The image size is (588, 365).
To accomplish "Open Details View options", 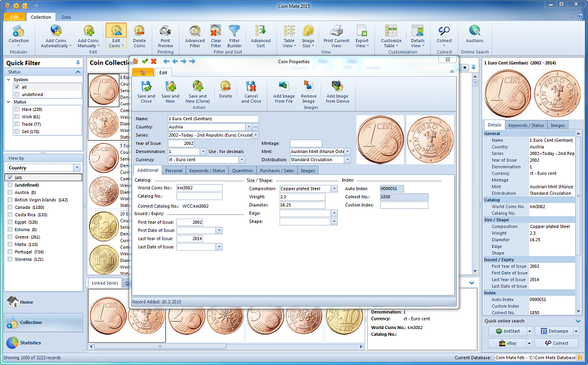I will coord(417,36).
